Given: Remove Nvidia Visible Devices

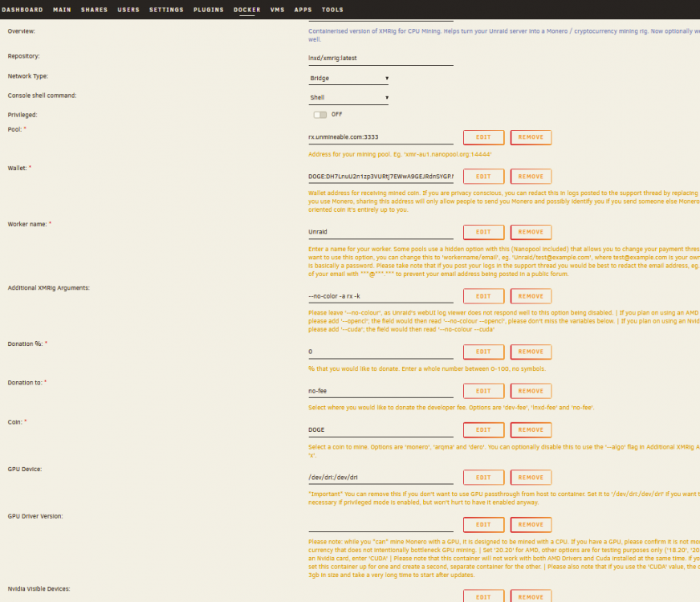Looking at the screenshot, I should (x=531, y=596).
